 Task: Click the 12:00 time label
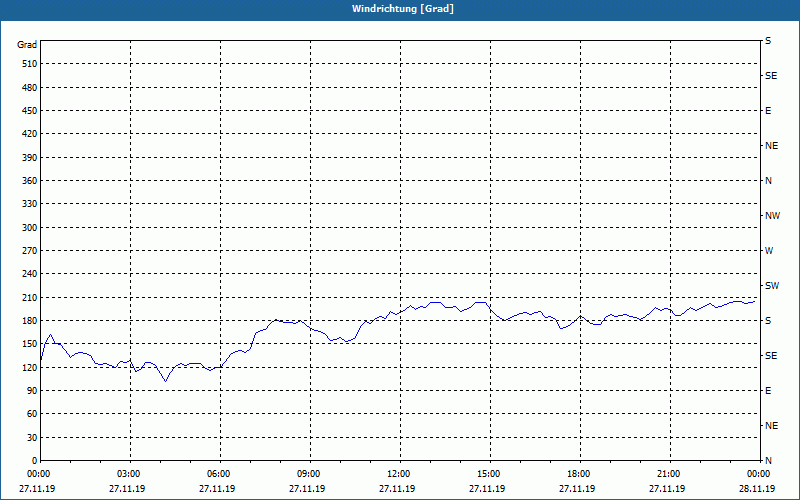(x=399, y=474)
